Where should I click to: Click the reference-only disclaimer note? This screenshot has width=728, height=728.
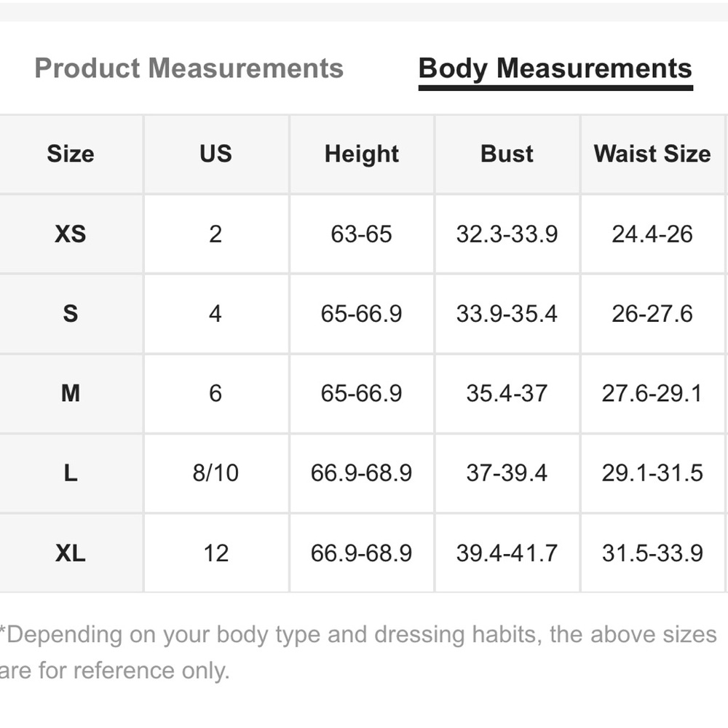[358, 652]
